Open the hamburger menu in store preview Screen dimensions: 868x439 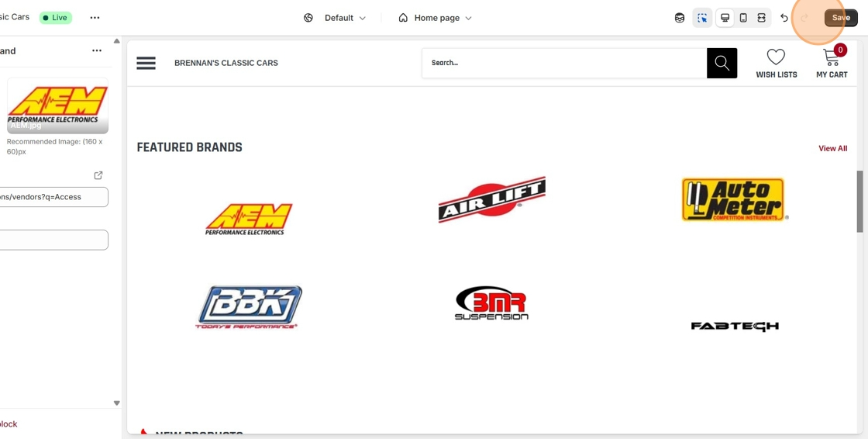pyautogui.click(x=146, y=63)
